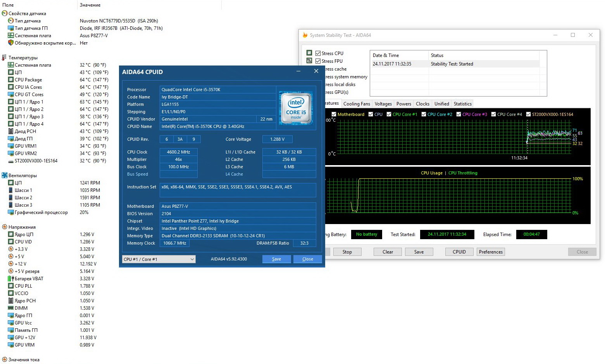
Task: Click Close in the AIDA64 CPUID window
Action: pyautogui.click(x=308, y=259)
